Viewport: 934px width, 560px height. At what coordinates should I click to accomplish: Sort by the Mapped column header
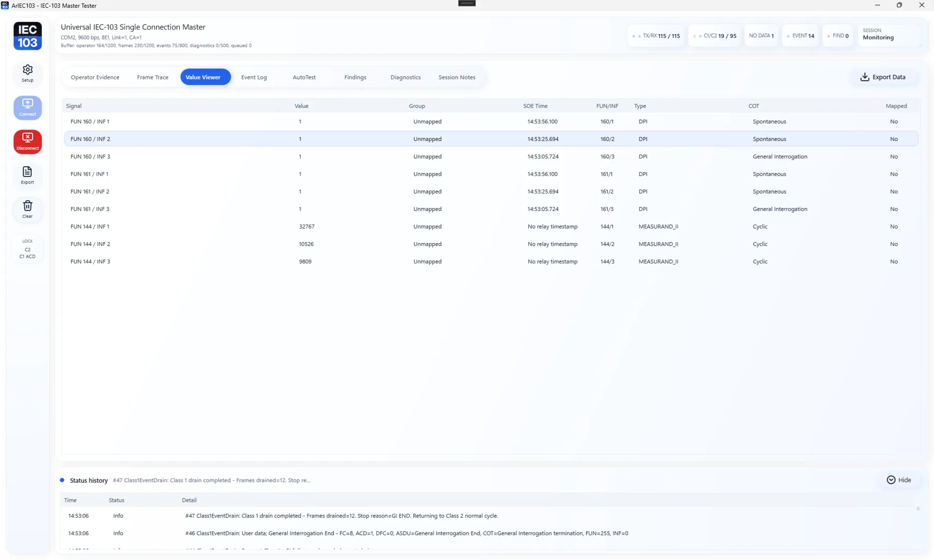click(896, 106)
